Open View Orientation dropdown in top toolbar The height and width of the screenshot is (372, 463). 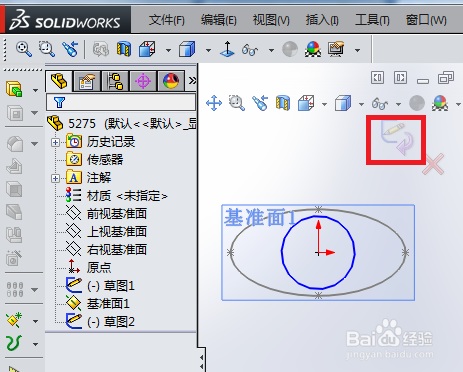tap(168, 51)
